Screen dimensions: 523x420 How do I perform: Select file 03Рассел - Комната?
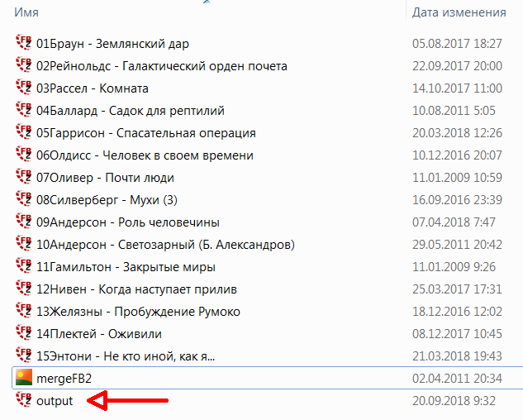pyautogui.click(x=93, y=88)
